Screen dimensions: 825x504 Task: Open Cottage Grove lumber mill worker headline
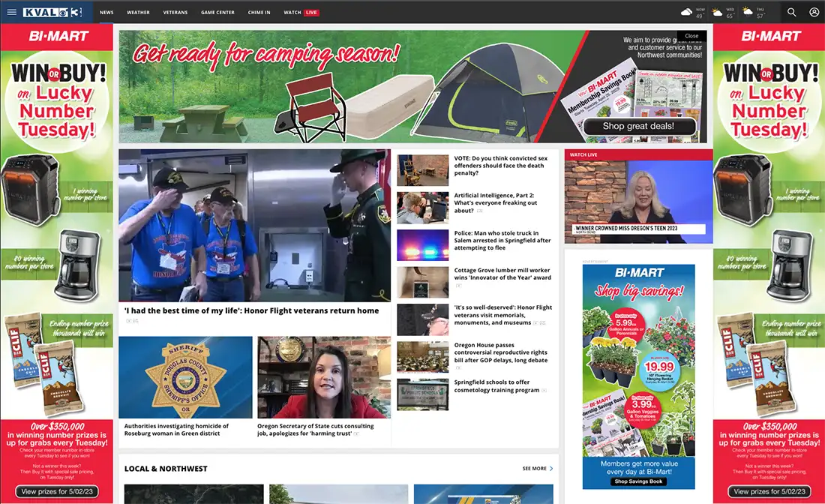coord(502,274)
